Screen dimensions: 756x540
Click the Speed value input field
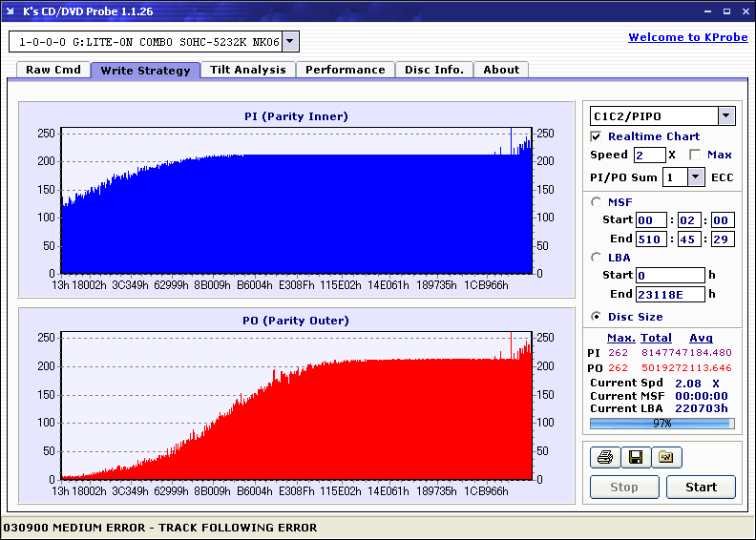click(x=649, y=156)
